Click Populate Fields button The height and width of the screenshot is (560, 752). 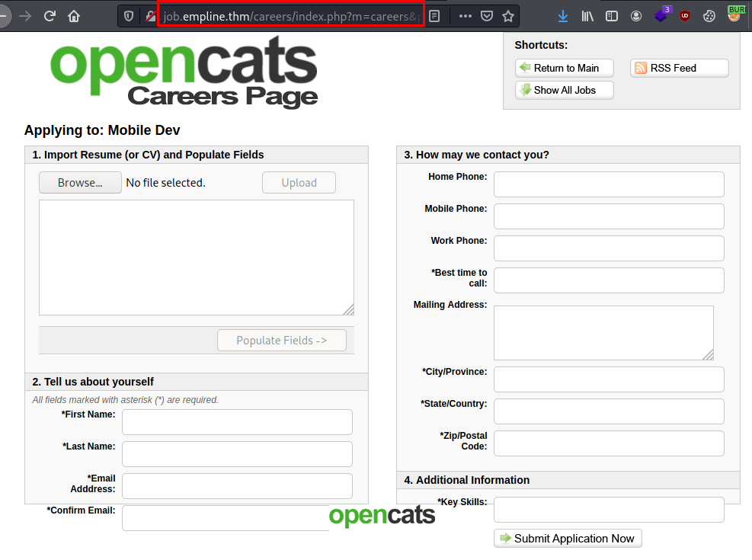(x=281, y=341)
